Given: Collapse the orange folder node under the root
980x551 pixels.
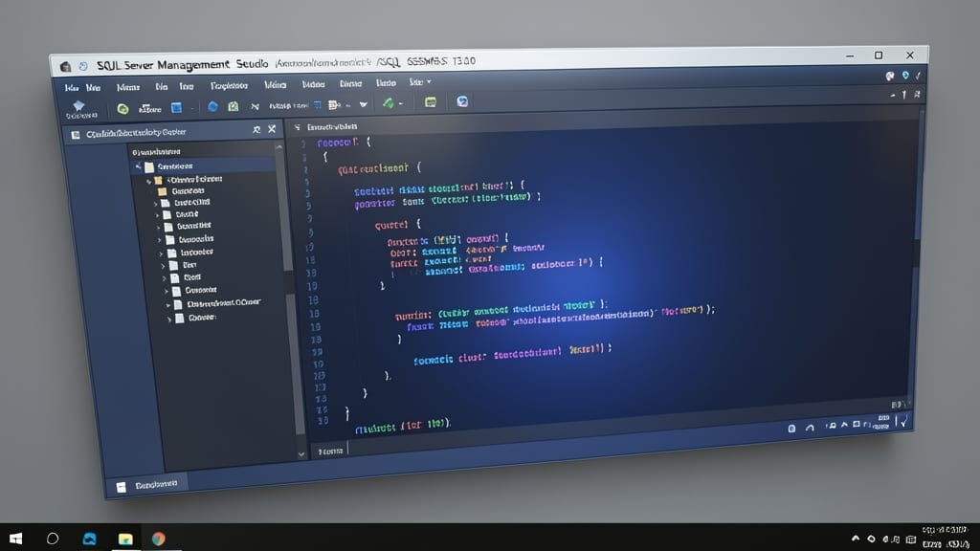Looking at the screenshot, I should coord(148,181).
